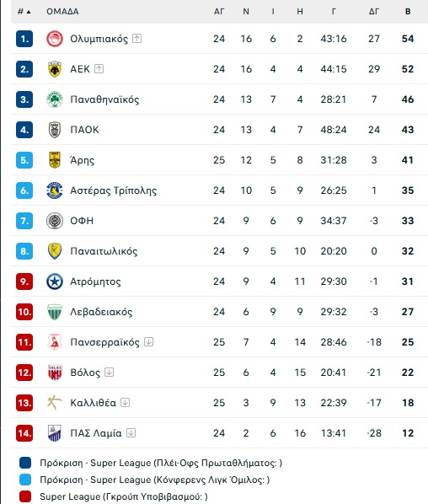This screenshot has width=428, height=504.
Task: Click up-arrow icon beside Ολυμπιακός
Action: [136, 39]
